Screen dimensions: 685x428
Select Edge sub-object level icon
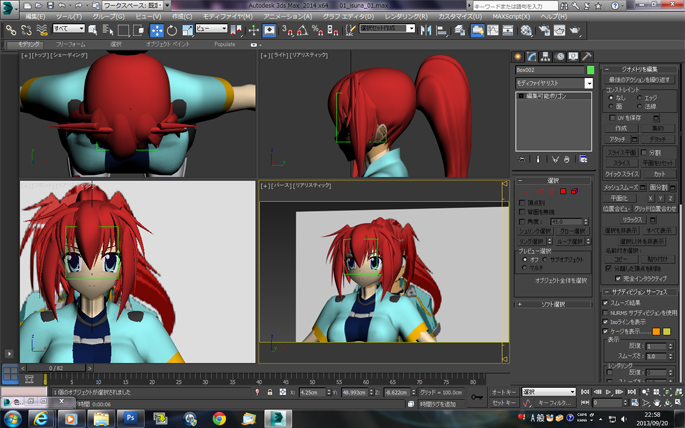(x=541, y=191)
